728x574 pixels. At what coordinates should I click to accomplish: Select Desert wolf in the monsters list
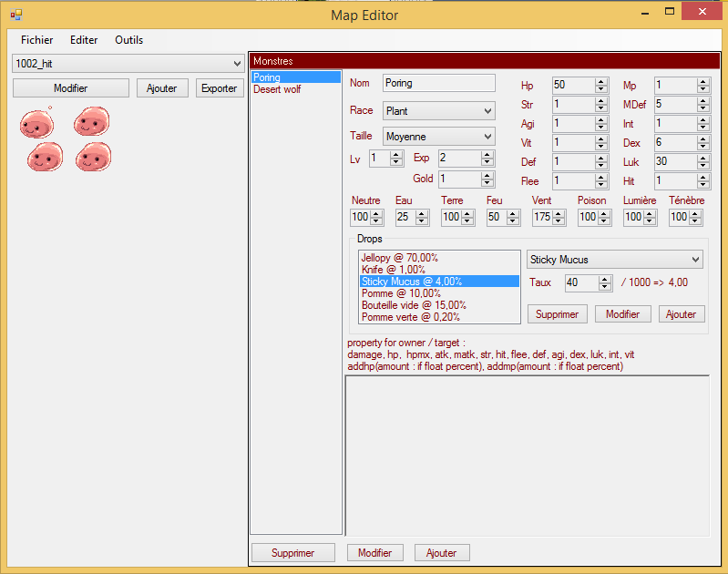pyautogui.click(x=296, y=89)
